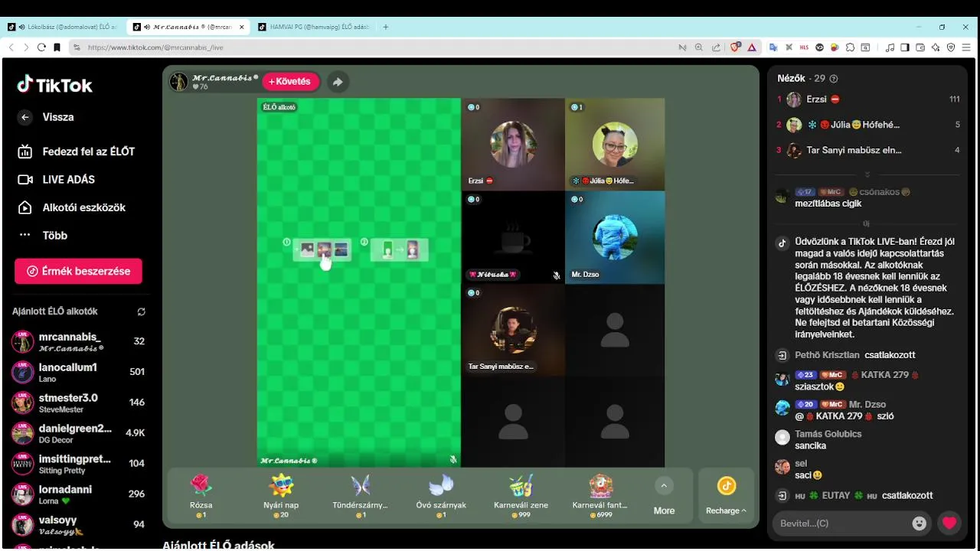
Task: Open stmester3.0 live creator row
Action: pos(78,403)
